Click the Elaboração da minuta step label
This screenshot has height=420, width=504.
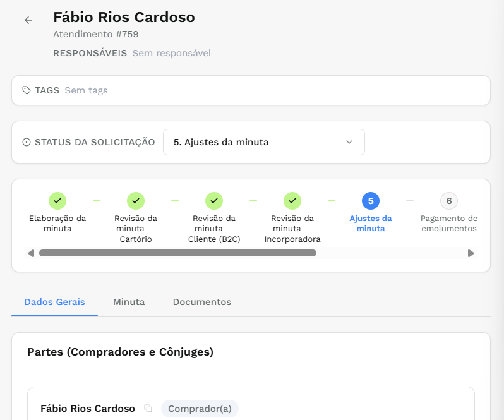click(x=57, y=224)
